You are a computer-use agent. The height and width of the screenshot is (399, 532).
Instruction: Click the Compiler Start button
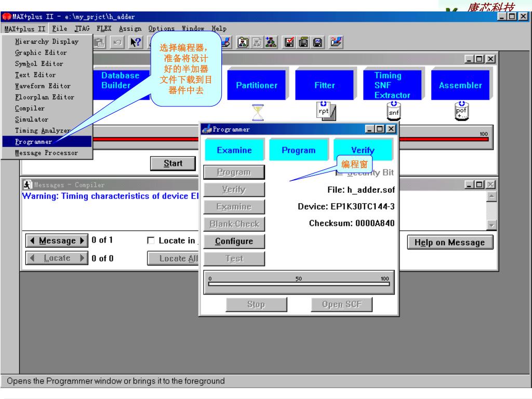(173, 164)
